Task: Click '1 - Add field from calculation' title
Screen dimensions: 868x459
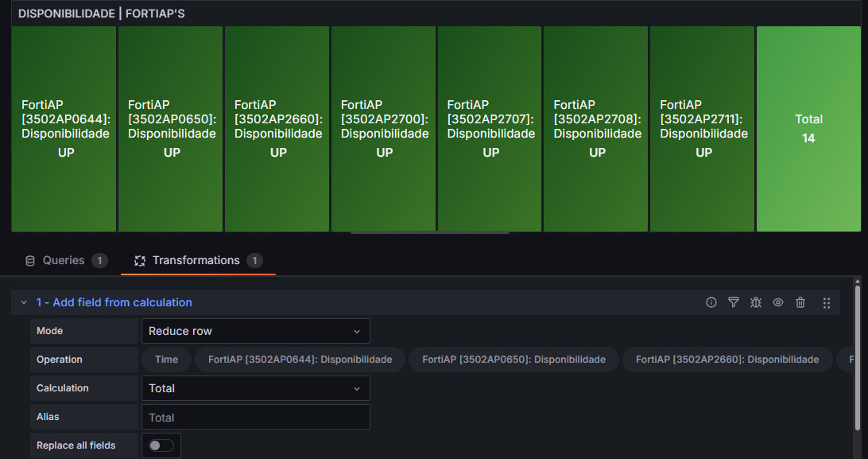Action: 114,302
